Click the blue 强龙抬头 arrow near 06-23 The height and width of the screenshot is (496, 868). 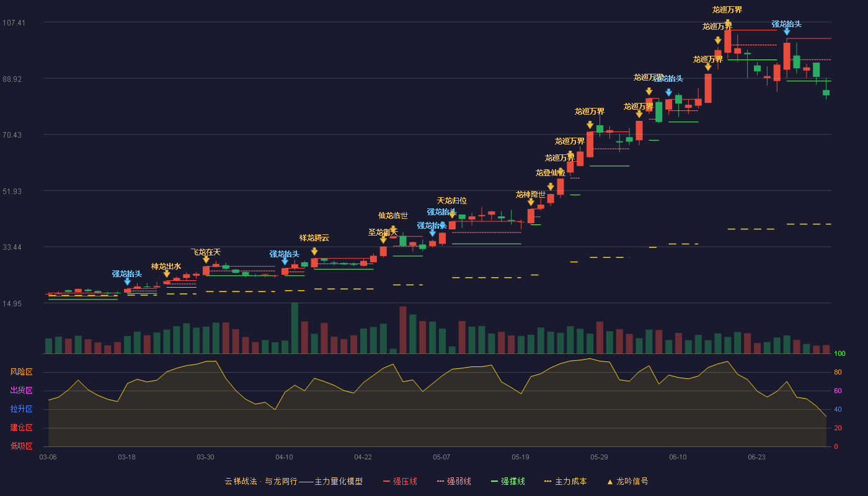click(x=787, y=31)
